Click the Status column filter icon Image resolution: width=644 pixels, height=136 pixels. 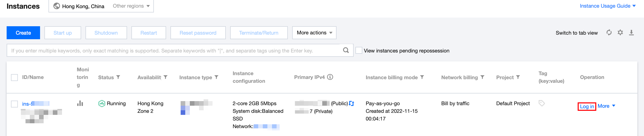point(118,77)
